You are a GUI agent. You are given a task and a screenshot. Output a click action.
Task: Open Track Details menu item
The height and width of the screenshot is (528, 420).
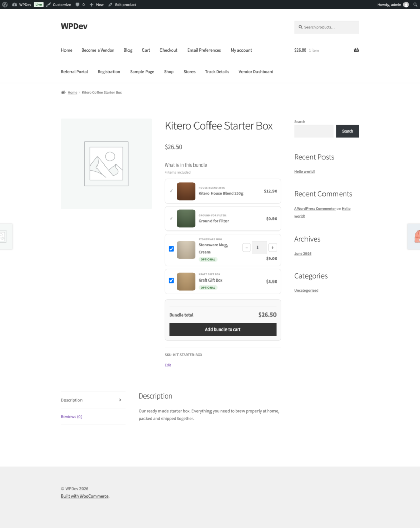217,72
